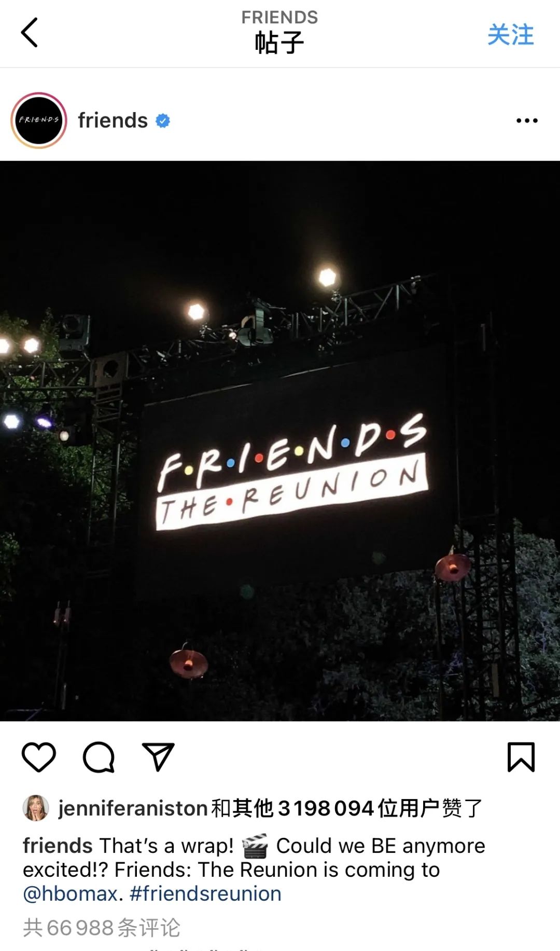The image size is (560, 951).
Task: Tap the Friends Reunion post photo
Action: pos(280,441)
